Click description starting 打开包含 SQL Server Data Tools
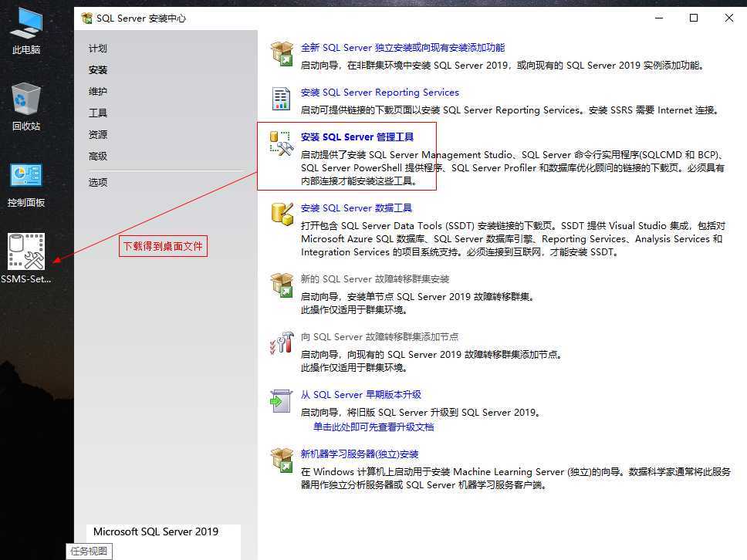The width and height of the screenshot is (747, 560). [x=514, y=239]
